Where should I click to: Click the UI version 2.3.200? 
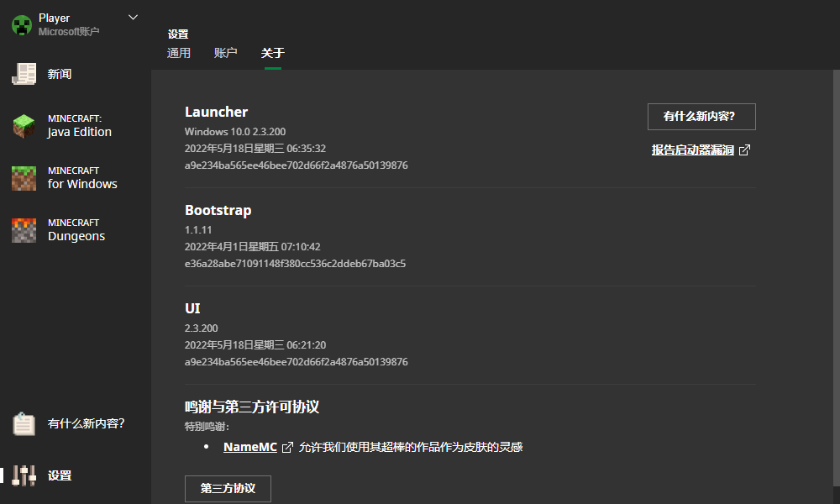point(202,328)
